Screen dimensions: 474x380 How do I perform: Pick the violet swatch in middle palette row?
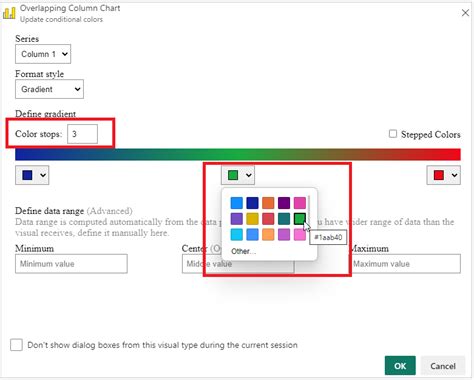tap(237, 219)
